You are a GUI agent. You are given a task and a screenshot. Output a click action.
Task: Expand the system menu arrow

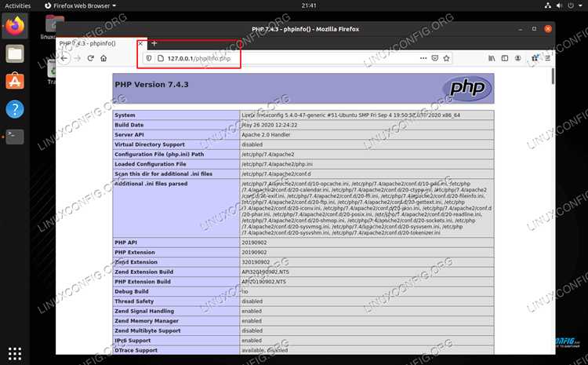click(580, 6)
